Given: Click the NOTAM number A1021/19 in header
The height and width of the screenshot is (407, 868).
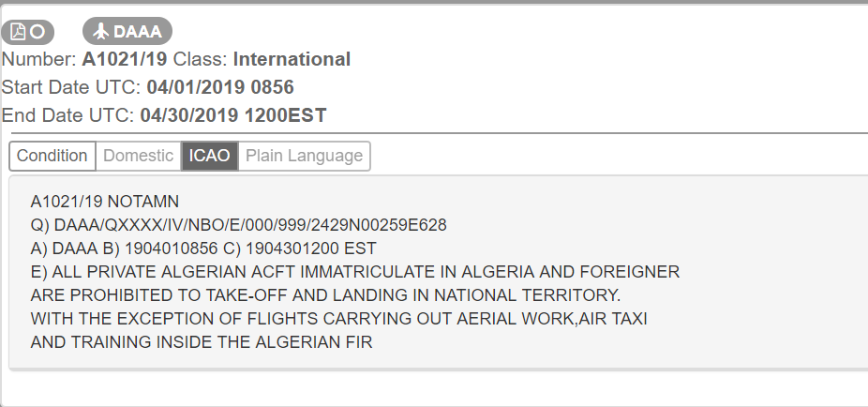Looking at the screenshot, I should tap(126, 60).
